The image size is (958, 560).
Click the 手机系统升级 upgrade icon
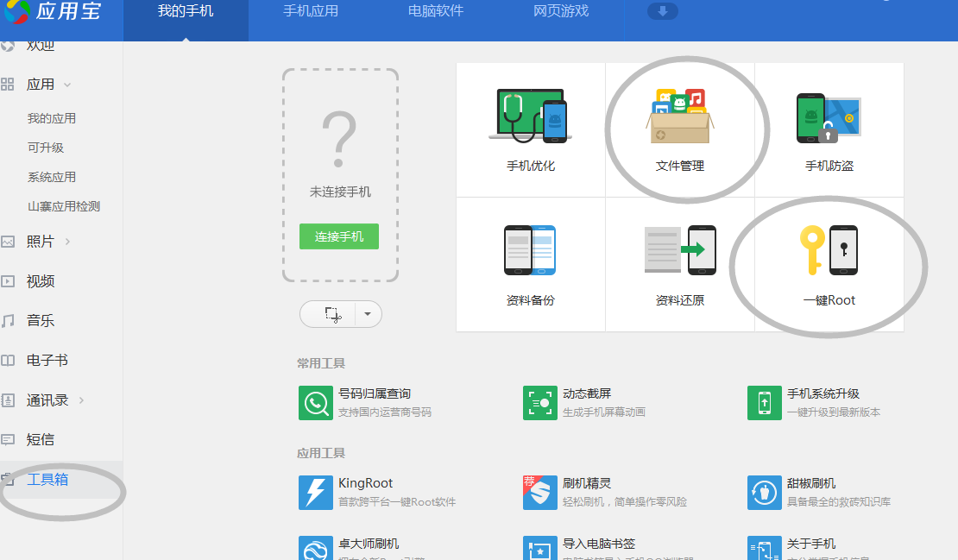[x=765, y=403]
